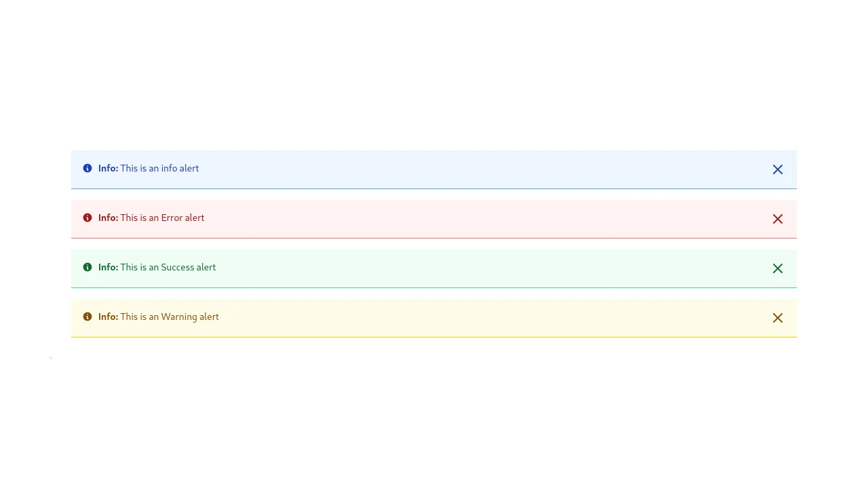This screenshot has height=488, width=868.
Task: Close the red Error alert
Action: pyautogui.click(x=778, y=219)
